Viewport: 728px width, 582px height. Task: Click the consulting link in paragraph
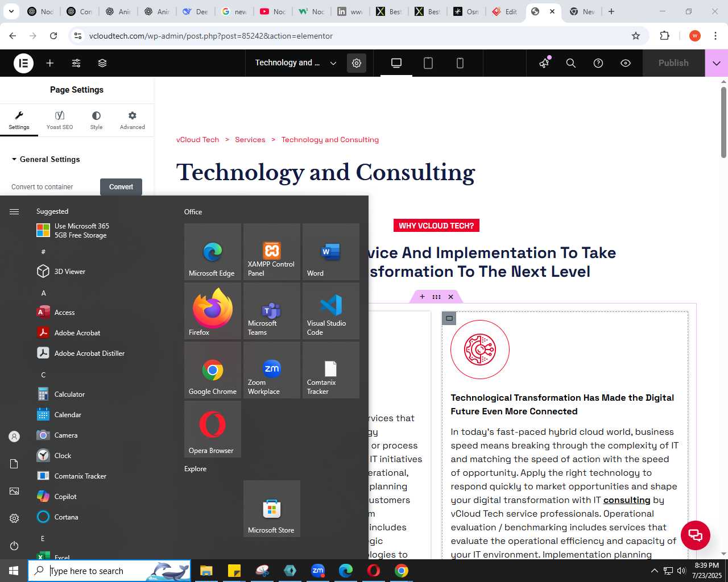pyautogui.click(x=627, y=500)
